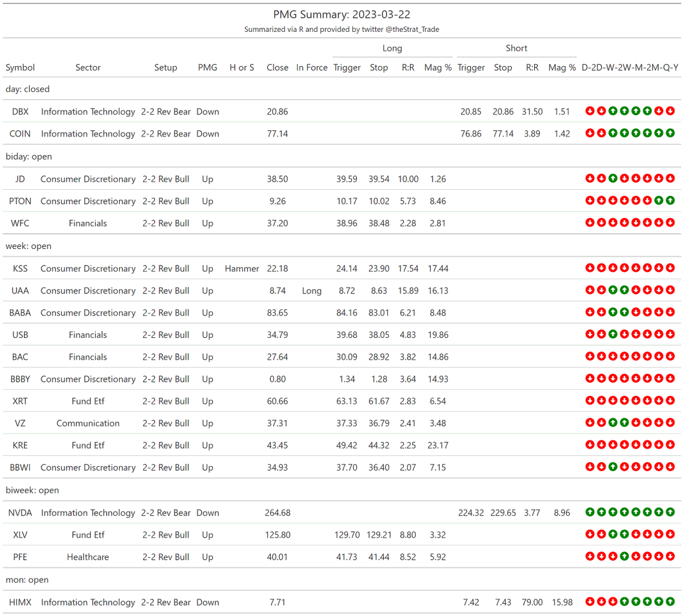
Task: Click the Hammer cell in KSS row
Action: point(242,268)
